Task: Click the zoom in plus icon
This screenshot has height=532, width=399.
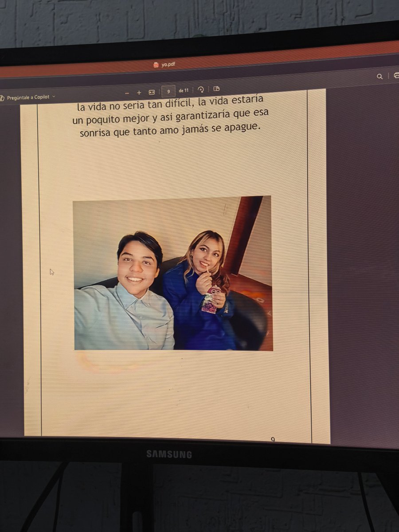Action: coord(139,93)
